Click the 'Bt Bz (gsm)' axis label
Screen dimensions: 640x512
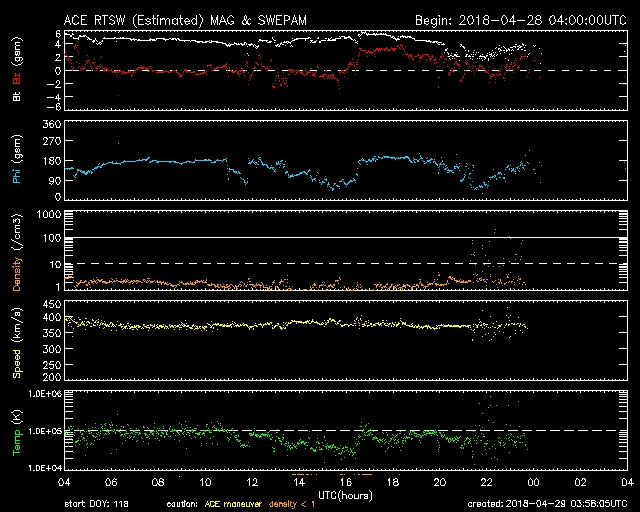click(17, 69)
